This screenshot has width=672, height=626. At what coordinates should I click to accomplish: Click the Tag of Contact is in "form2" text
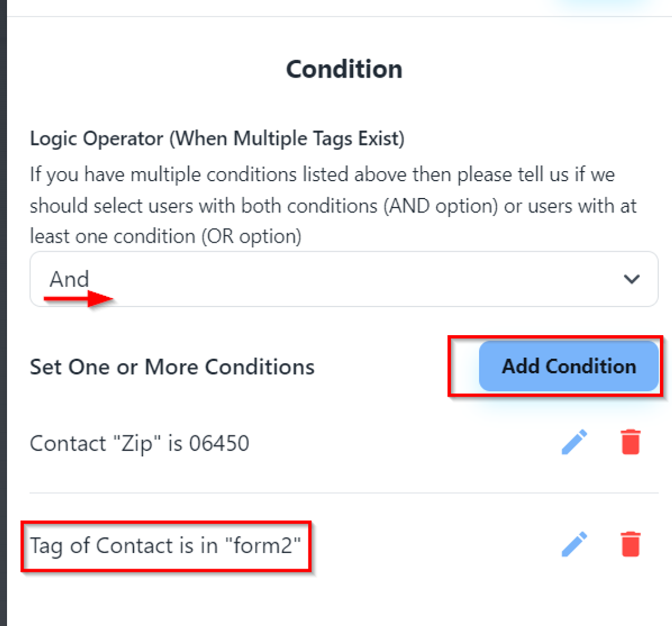tap(165, 545)
